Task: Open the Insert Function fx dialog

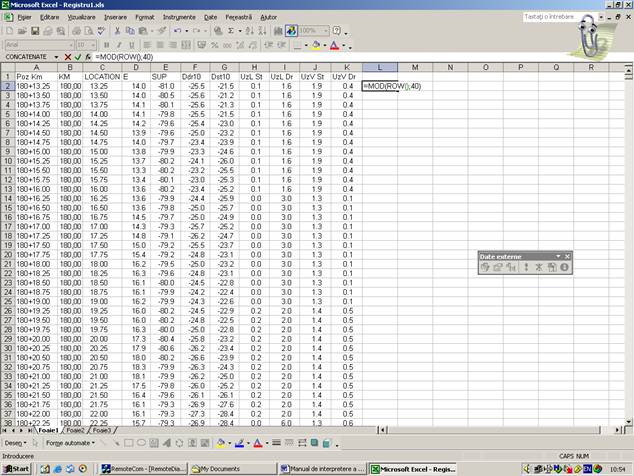Action: [x=88, y=57]
